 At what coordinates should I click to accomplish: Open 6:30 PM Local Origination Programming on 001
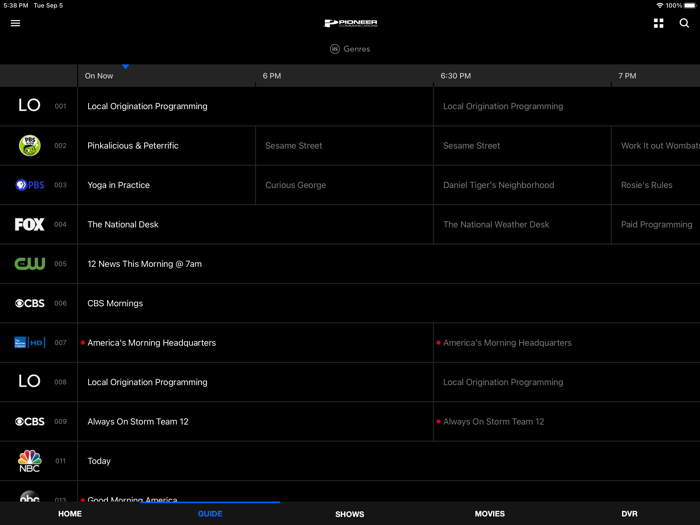(x=567, y=106)
